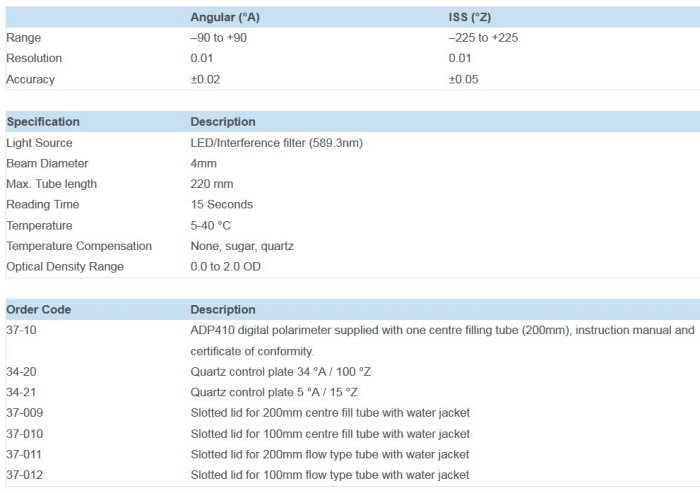This screenshot has height=493, width=700.
Task: Click order code 37-10
Action: [20, 330]
